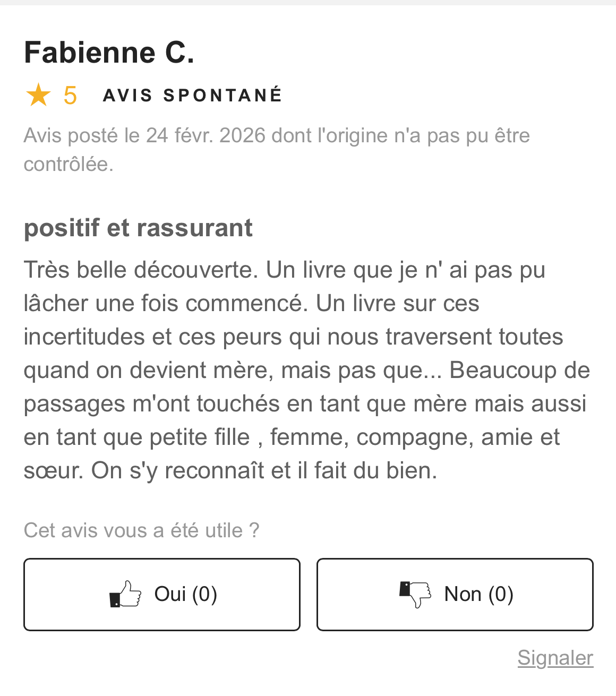Screen dimensions: 616x696
Task: Click the thumbs-up icon
Action: point(125,594)
